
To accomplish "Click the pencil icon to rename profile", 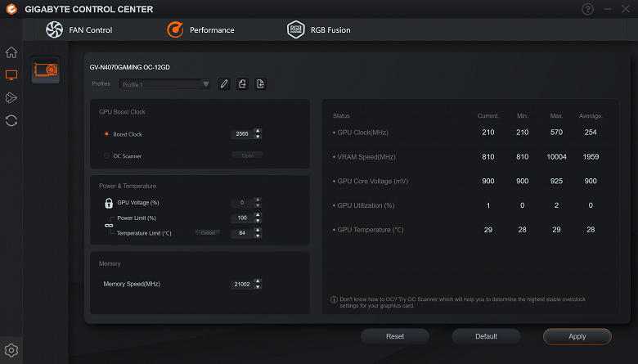I will [224, 84].
